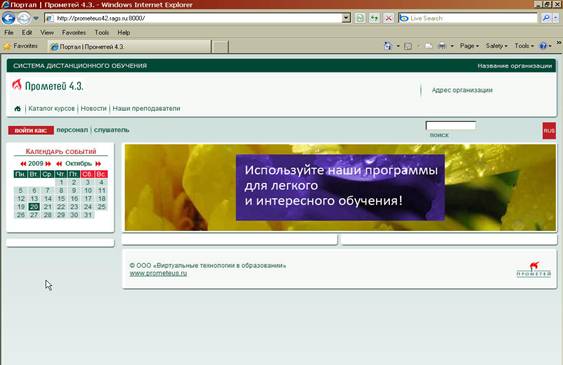Click the Home icon in the command bar

pyautogui.click(x=388, y=46)
